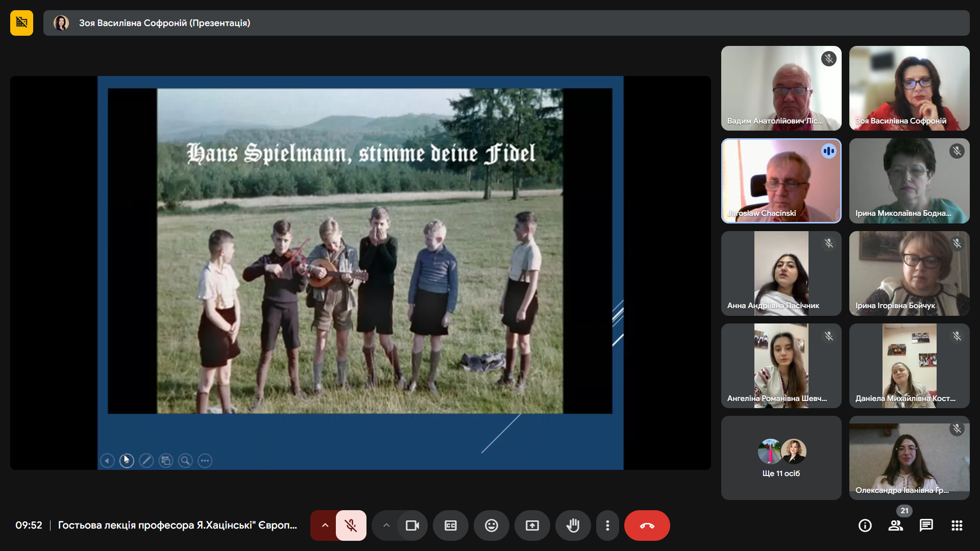Turn on closed captions
Screen dimensions: 980x551
[451, 525]
